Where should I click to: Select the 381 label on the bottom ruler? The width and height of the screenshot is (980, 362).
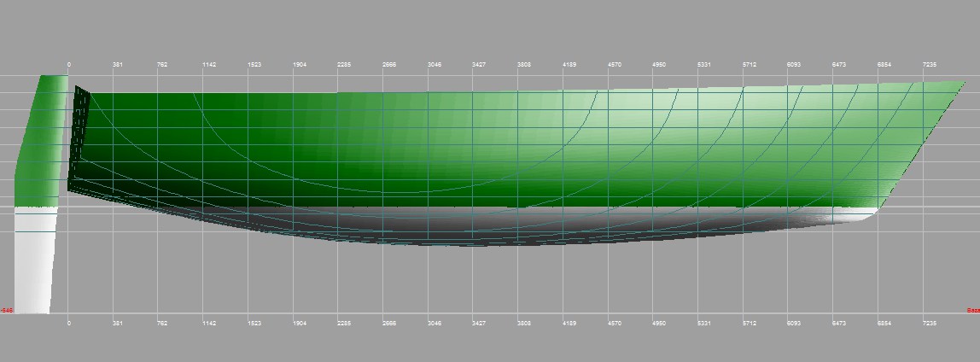pos(119,324)
